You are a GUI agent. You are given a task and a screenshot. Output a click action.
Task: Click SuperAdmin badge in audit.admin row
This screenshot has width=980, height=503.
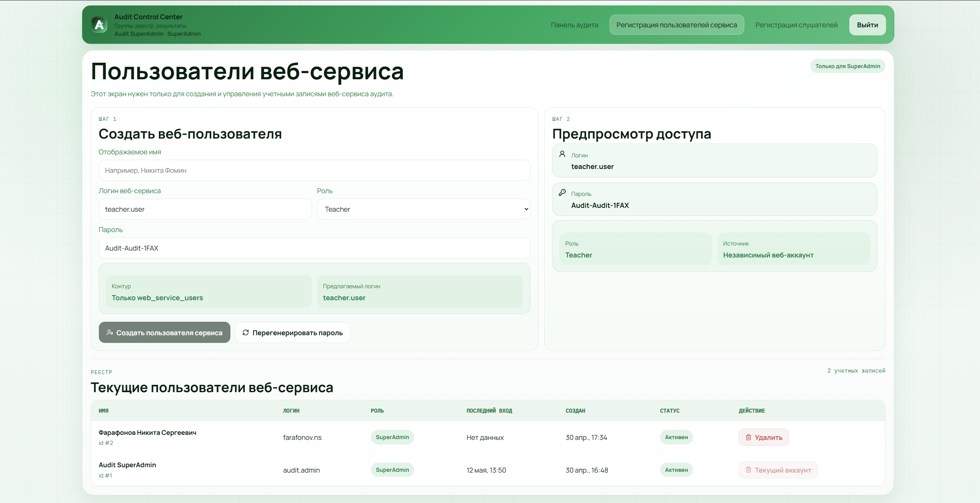[392, 470]
